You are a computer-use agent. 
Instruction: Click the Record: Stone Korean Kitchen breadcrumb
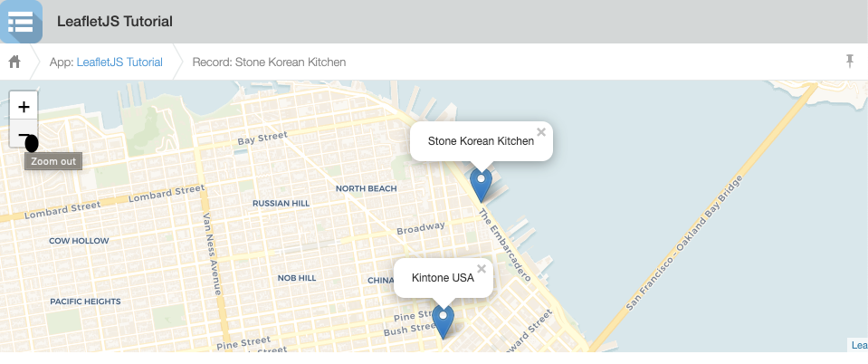269,62
